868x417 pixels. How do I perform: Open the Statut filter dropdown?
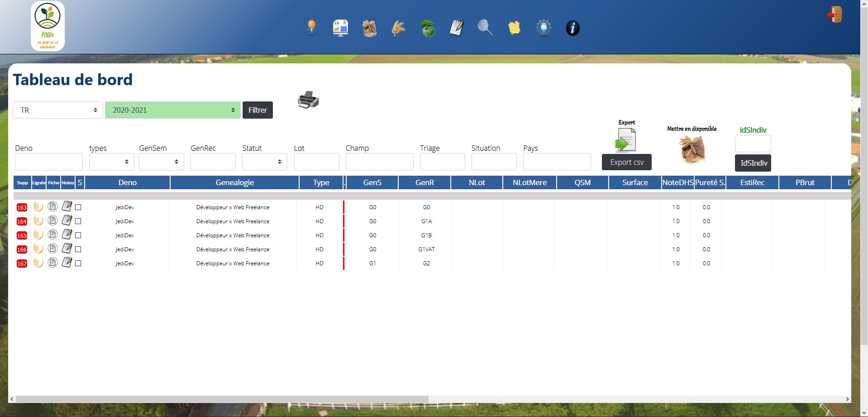264,162
